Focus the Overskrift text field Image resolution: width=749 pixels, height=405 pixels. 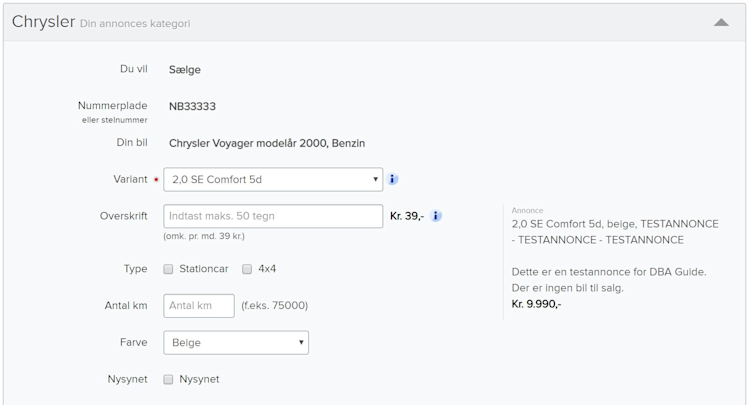[273, 216]
